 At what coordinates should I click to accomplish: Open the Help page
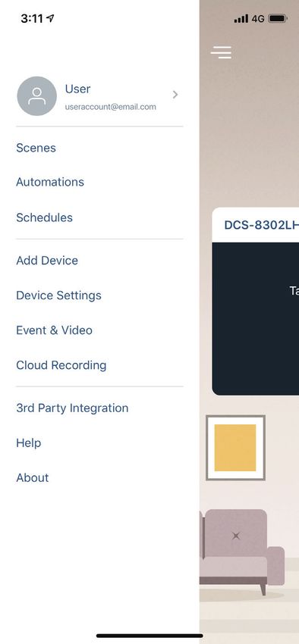[28, 442]
